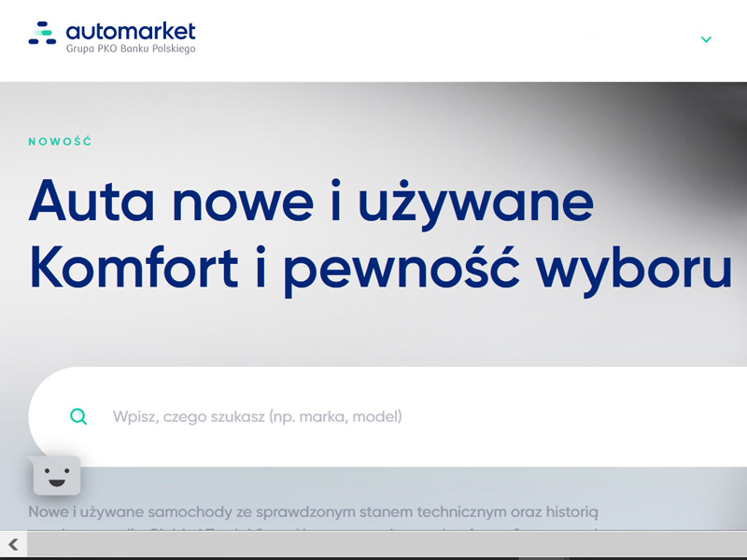Click the teal dot pattern in the logo

[x=41, y=32]
